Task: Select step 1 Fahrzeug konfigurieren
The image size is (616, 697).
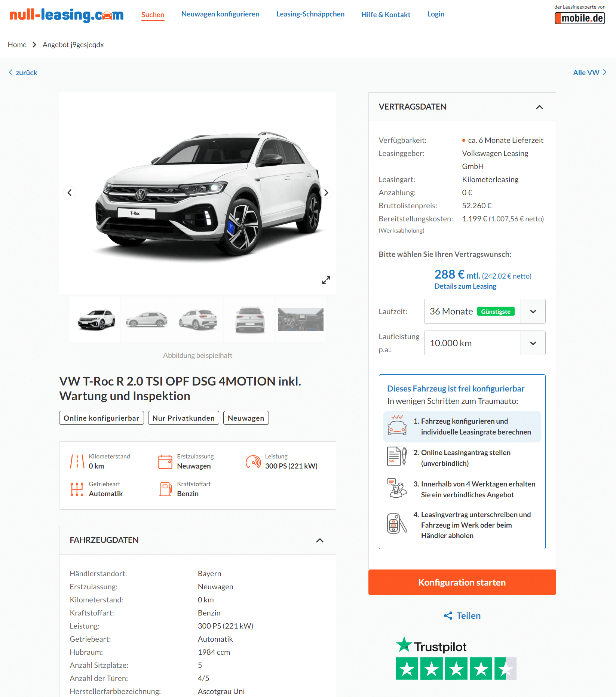Action: click(x=462, y=427)
